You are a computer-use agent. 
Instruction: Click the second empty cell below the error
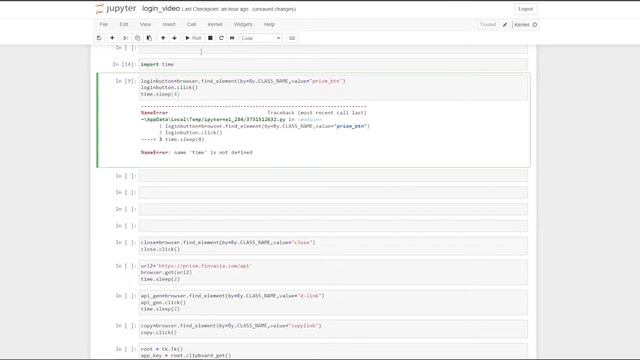(x=333, y=192)
